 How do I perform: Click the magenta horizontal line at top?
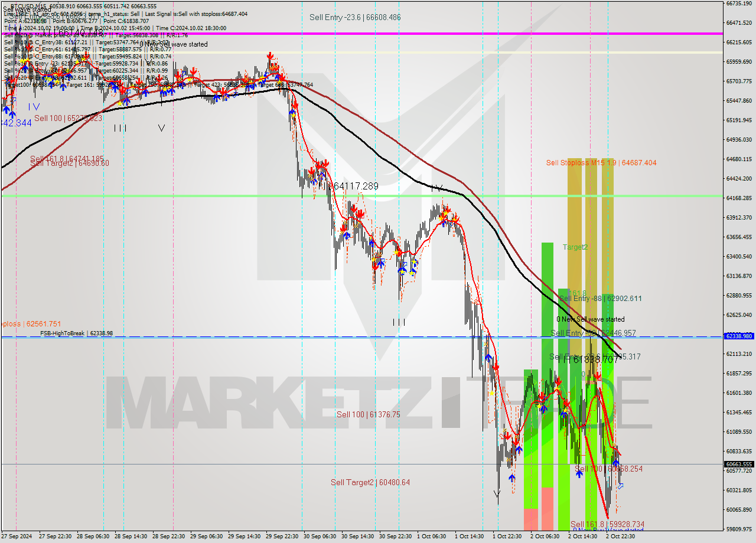click(361, 34)
